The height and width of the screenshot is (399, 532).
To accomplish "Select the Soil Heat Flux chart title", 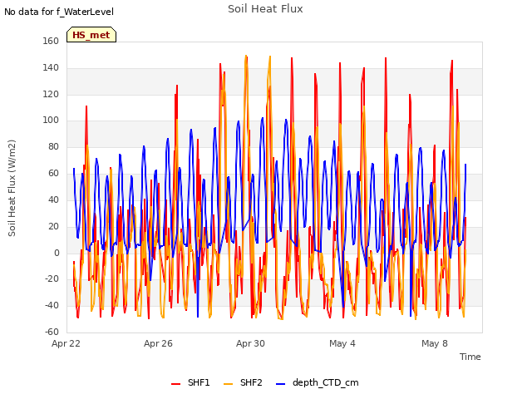I will [265, 9].
